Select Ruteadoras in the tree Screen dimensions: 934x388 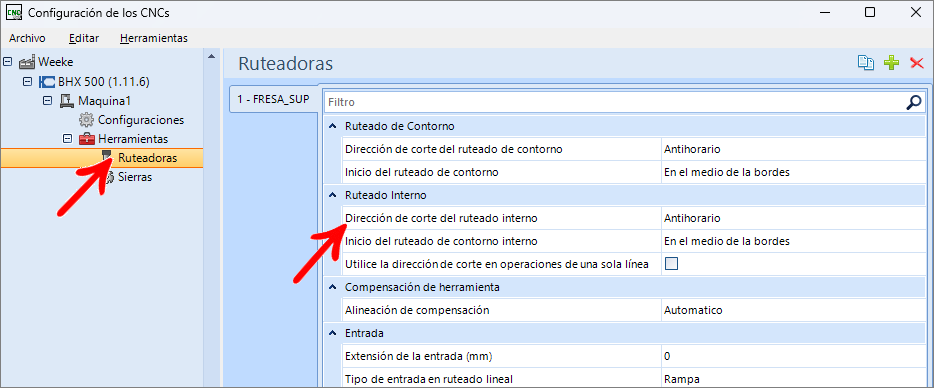click(148, 158)
